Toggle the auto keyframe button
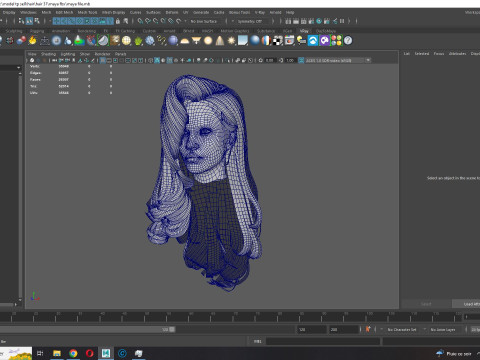Screen dimensions: 480x360 tap(368, 329)
